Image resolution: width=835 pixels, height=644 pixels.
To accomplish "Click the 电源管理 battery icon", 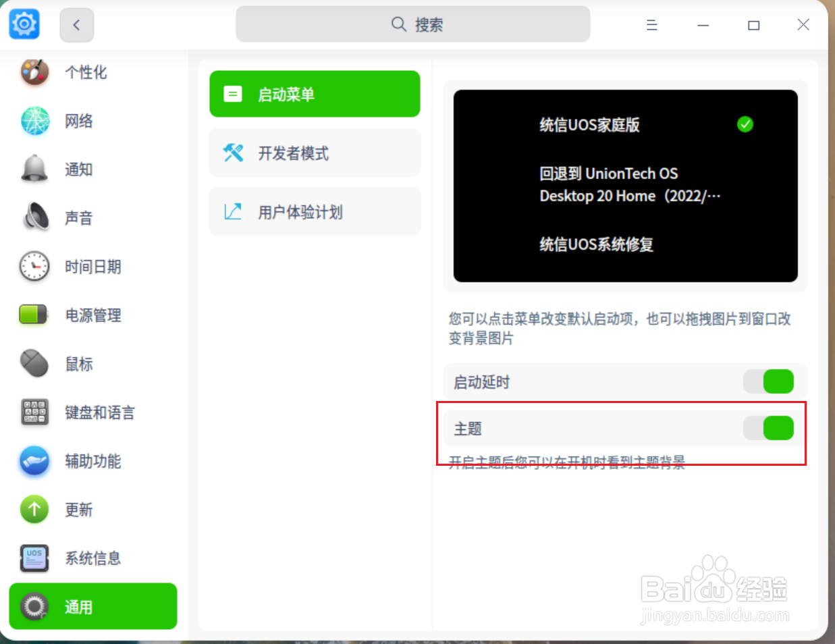I will (34, 315).
